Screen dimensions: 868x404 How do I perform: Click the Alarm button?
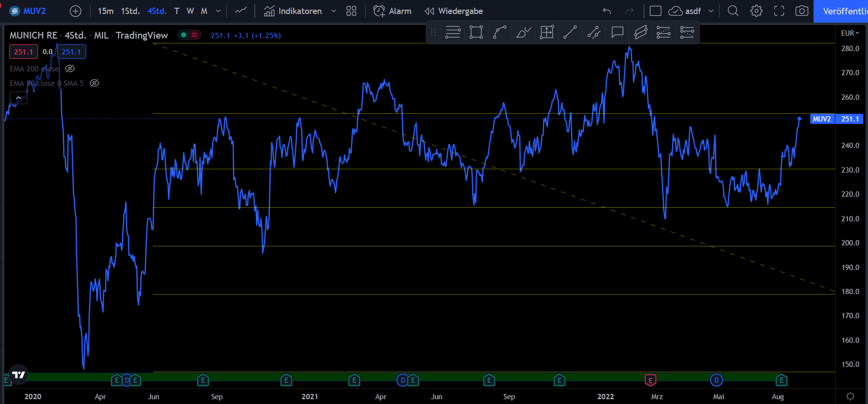point(393,11)
